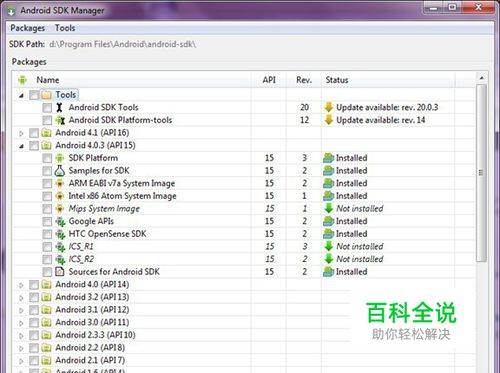Click Installed status icon of SDK Platform

pyautogui.click(x=329, y=158)
